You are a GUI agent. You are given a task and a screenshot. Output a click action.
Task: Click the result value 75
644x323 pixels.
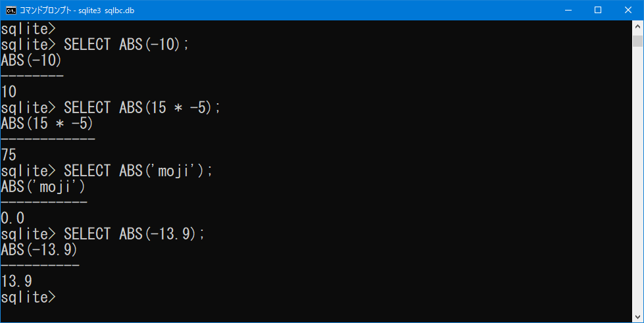pyautogui.click(x=9, y=155)
